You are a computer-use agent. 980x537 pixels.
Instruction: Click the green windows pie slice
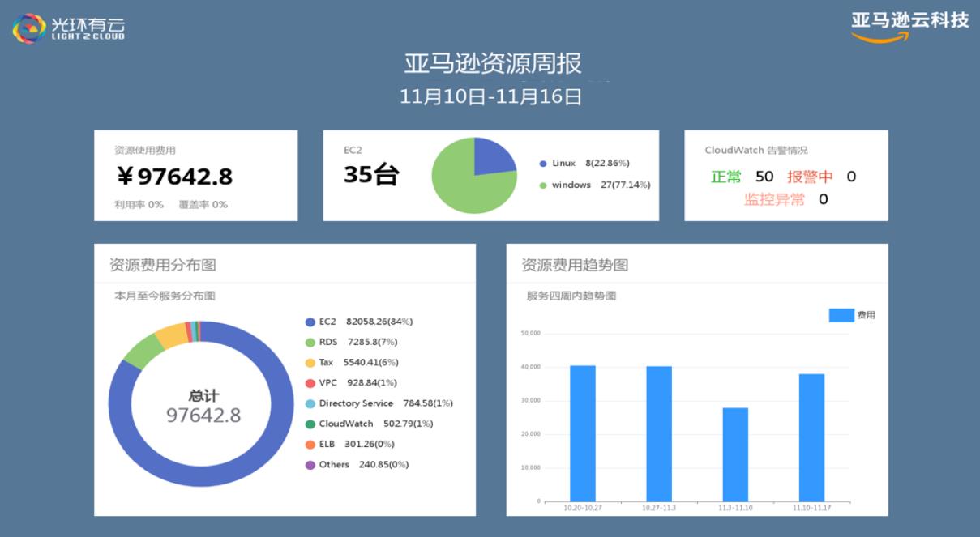tap(464, 182)
